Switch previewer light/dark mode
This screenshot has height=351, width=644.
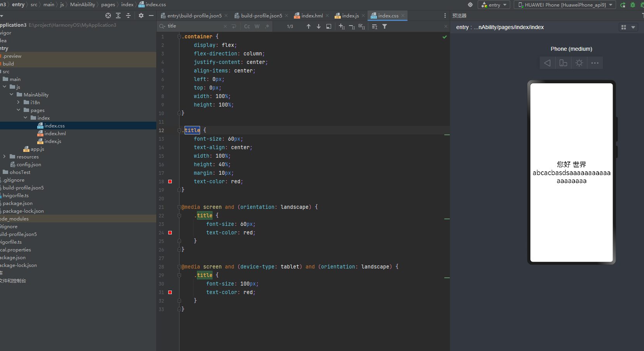(x=579, y=63)
